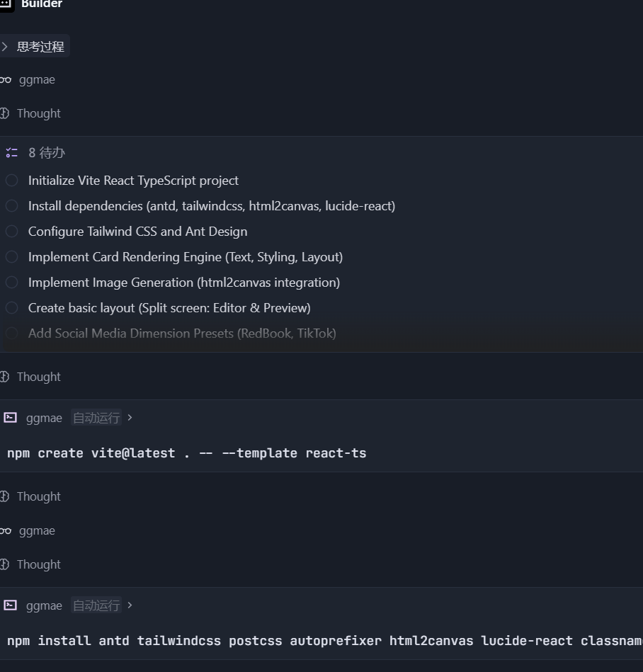
Task: Click the brain icon above npm create block
Action: click(5, 377)
